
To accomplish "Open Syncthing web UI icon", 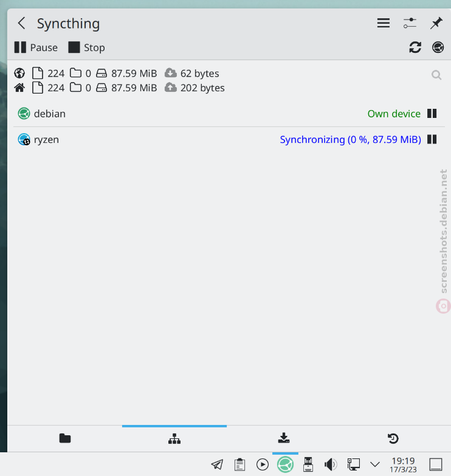I will point(438,47).
